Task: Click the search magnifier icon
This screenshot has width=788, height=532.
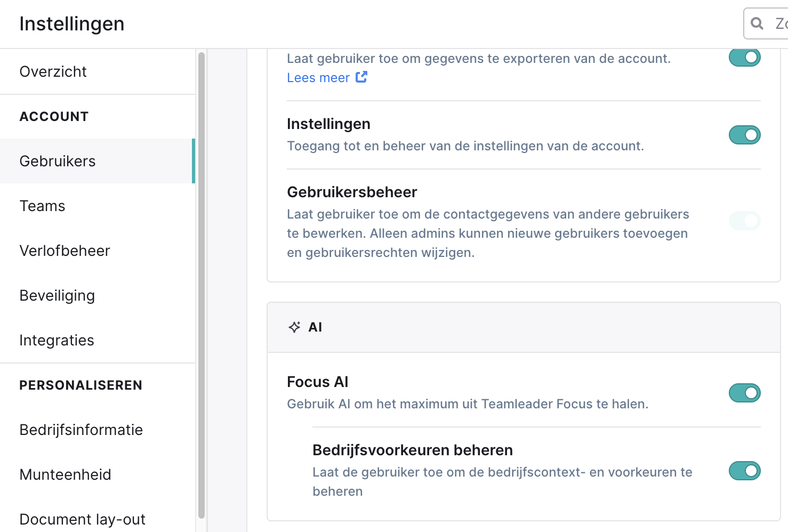Action: click(757, 23)
